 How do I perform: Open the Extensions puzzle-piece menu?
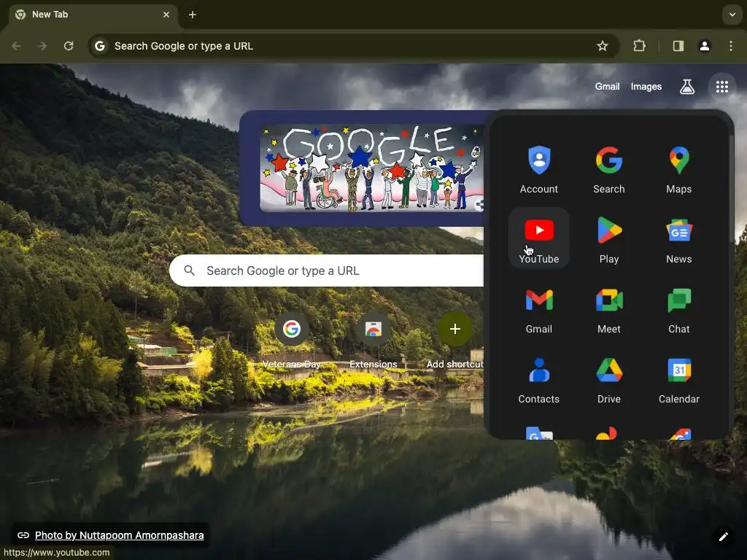[x=639, y=46]
